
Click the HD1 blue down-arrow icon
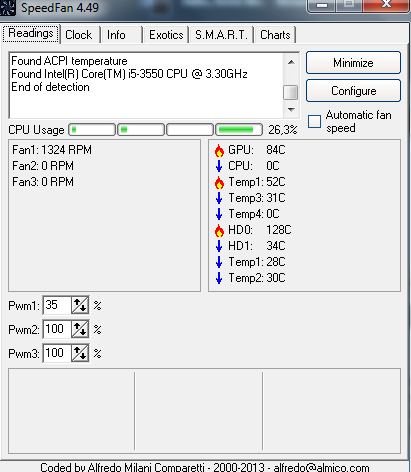[x=219, y=246]
